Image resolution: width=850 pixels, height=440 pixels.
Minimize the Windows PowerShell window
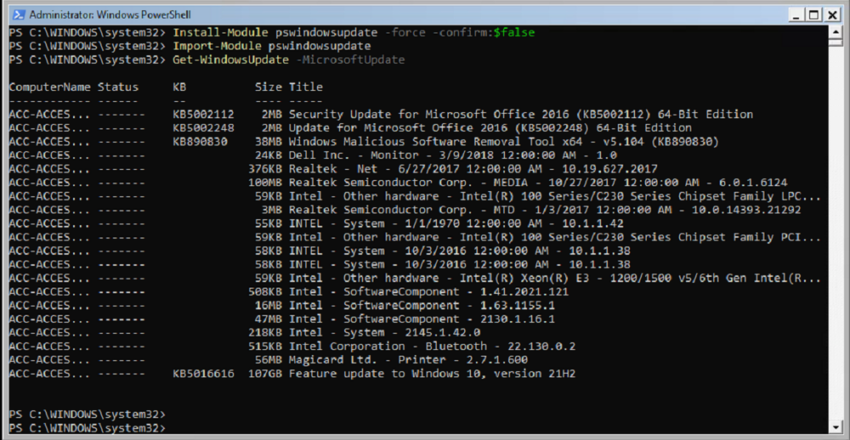796,15
